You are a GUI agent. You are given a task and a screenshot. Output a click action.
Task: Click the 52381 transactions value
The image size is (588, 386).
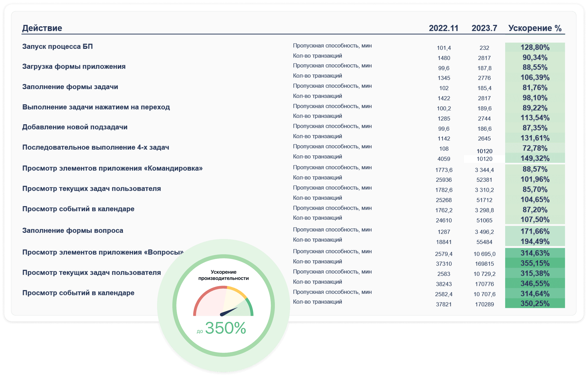[484, 180]
